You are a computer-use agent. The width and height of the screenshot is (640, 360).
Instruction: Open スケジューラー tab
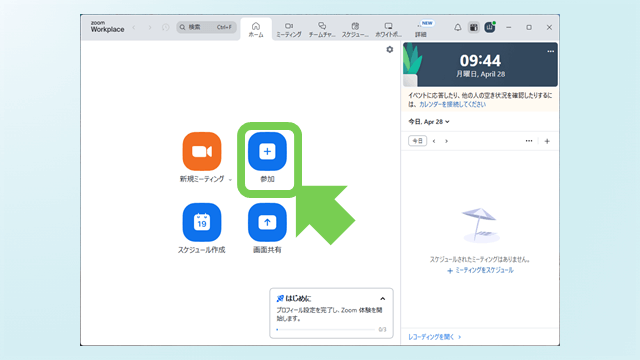point(355,29)
